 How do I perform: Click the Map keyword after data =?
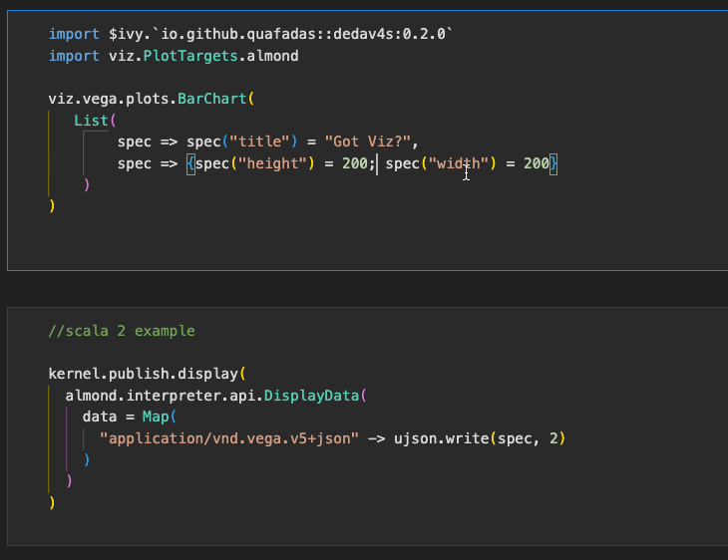156,417
